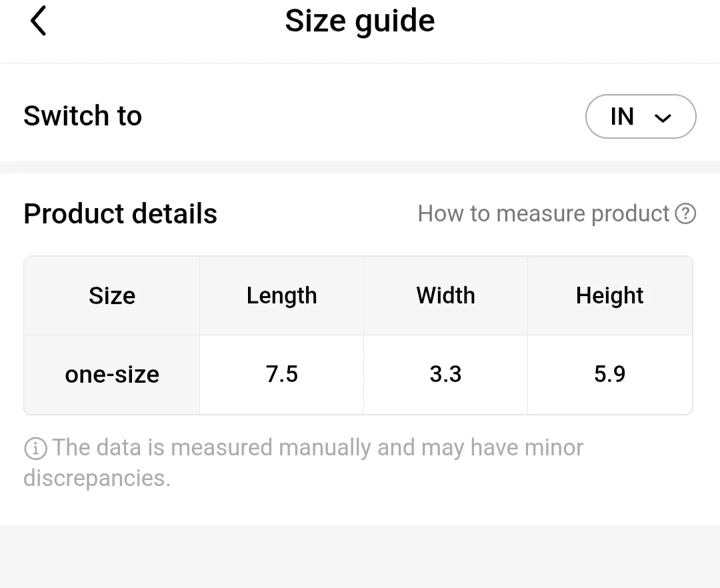Click the chevron in the unit selector
Screen dimensions: 720x588
tap(663, 119)
